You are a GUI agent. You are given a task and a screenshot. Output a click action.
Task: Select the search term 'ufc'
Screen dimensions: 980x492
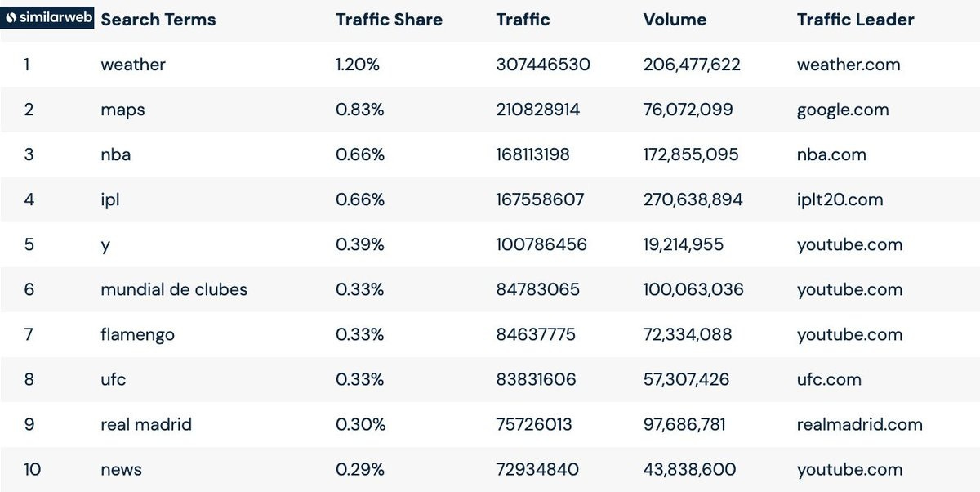(113, 379)
